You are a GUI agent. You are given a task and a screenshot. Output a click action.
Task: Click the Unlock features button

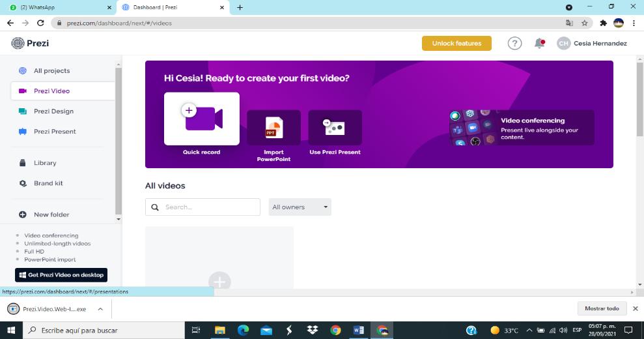(456, 43)
